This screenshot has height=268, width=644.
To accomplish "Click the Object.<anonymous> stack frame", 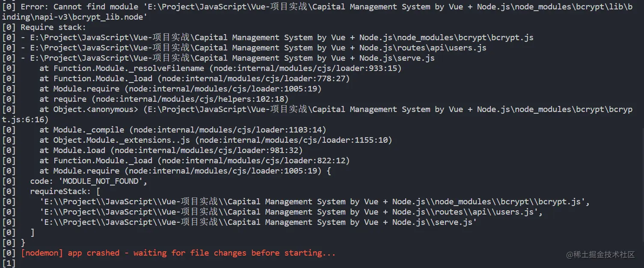I will tap(95, 109).
